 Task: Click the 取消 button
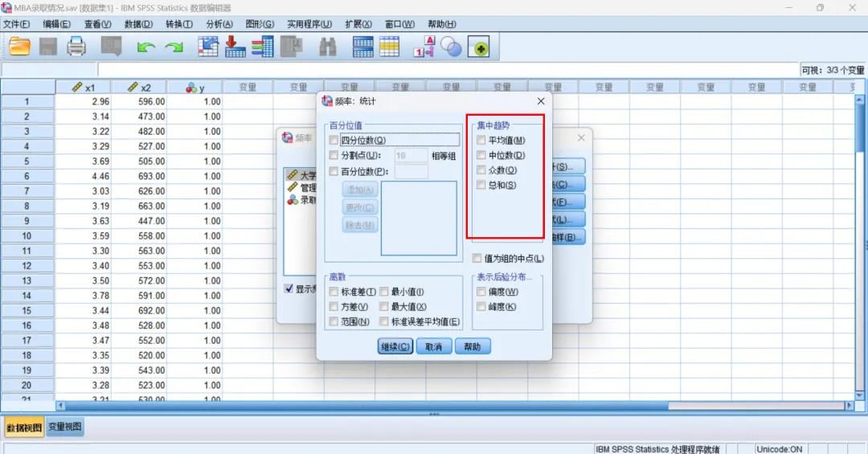[x=433, y=346]
